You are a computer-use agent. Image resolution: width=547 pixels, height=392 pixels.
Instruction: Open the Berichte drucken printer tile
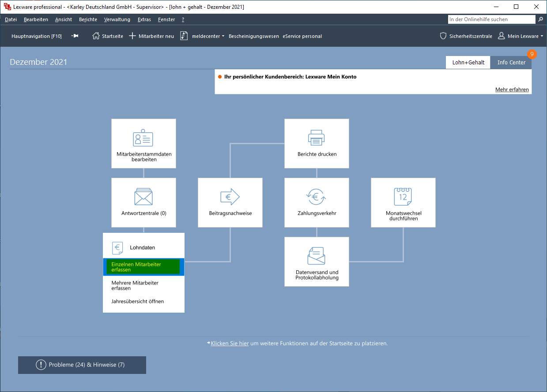317,143
